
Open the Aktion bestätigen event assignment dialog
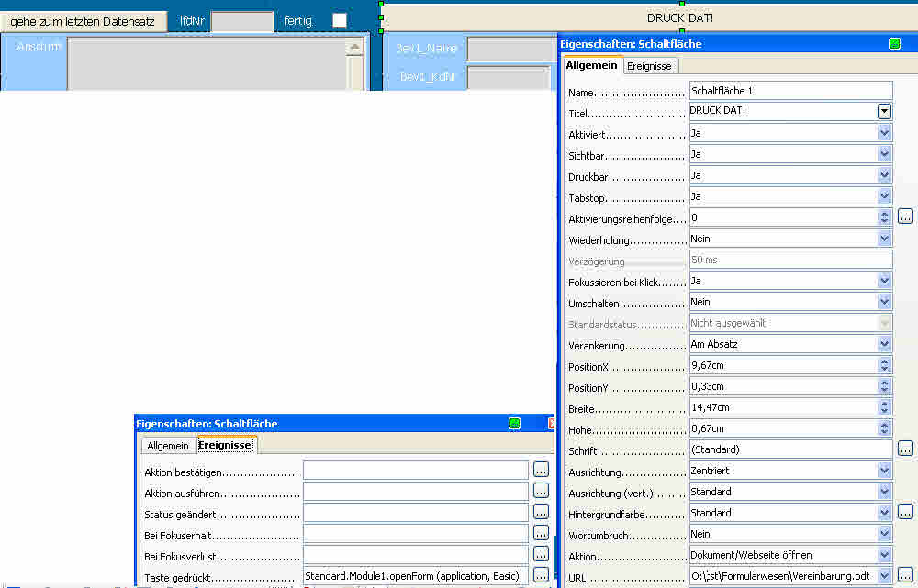click(541, 470)
